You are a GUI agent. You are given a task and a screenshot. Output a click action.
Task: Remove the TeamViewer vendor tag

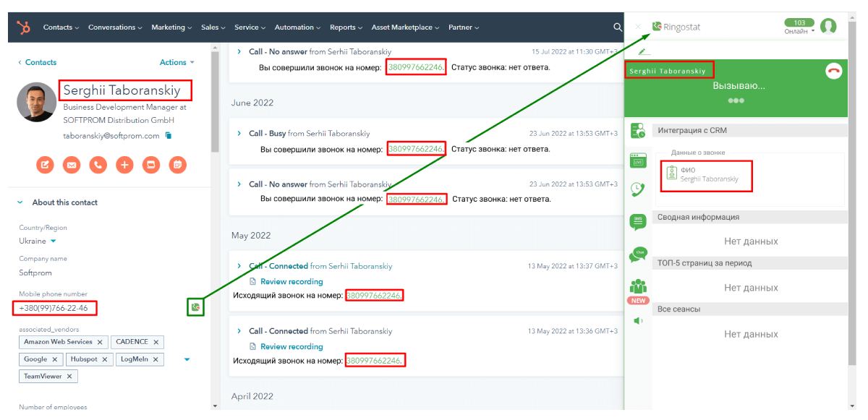(x=70, y=377)
